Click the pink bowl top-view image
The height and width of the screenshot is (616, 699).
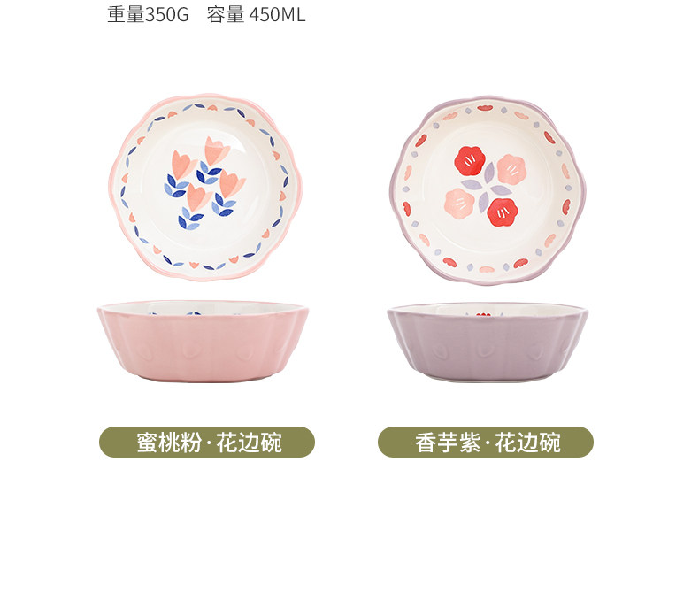coord(205,187)
